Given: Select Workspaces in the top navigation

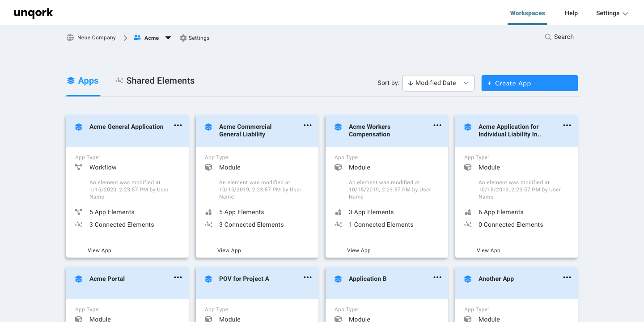Looking at the screenshot, I should [527, 13].
